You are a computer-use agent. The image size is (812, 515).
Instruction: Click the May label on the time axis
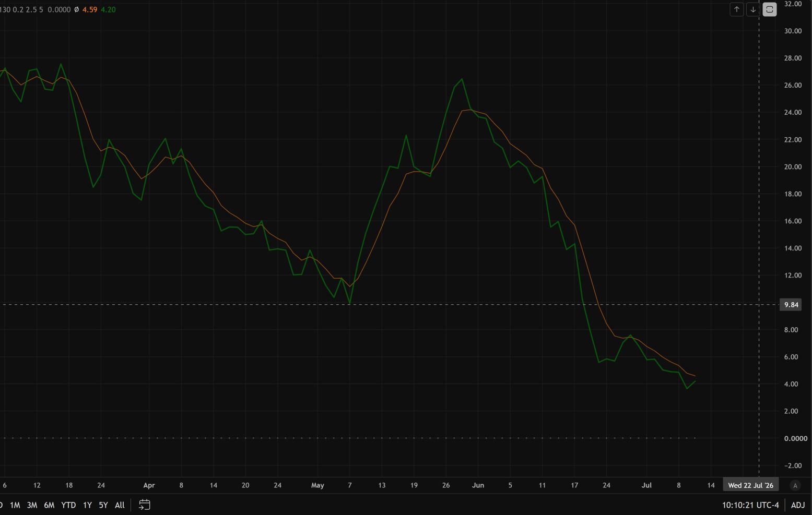click(317, 485)
